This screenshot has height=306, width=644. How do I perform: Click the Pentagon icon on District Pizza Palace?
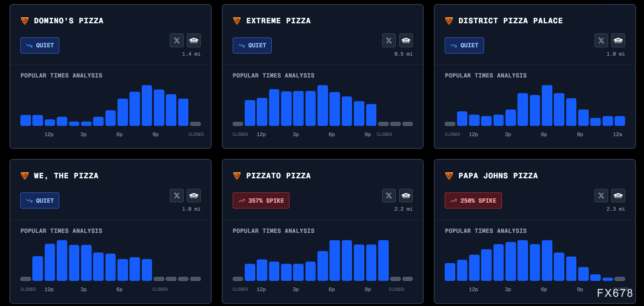tap(618, 40)
